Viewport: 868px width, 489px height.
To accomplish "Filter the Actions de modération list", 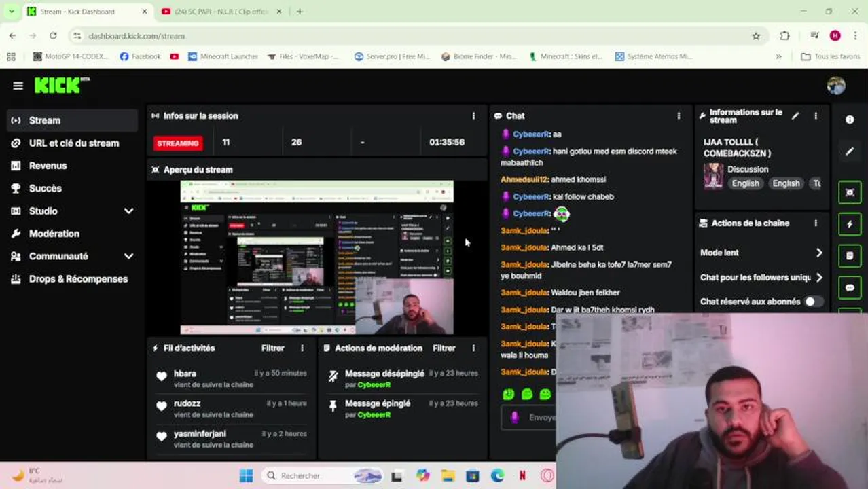I will coord(444,348).
